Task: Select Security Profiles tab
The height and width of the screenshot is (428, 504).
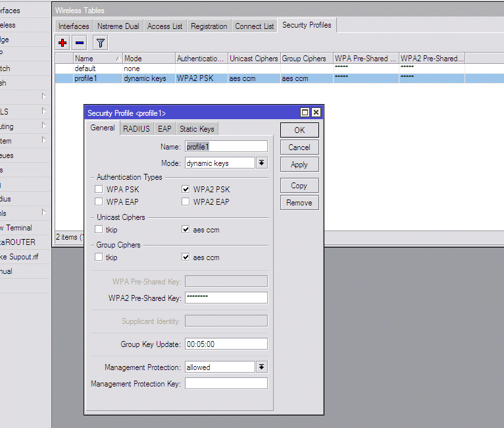Action: tap(307, 25)
